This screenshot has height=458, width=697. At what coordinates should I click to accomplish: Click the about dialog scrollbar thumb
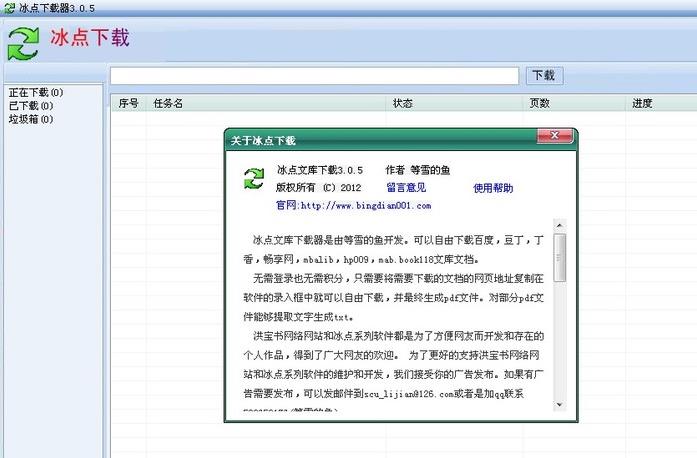click(x=560, y=257)
